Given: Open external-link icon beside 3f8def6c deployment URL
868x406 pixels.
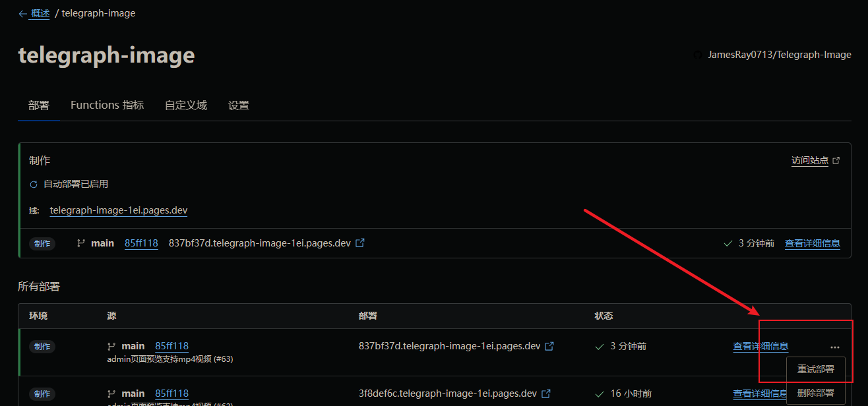Looking at the screenshot, I should [545, 393].
